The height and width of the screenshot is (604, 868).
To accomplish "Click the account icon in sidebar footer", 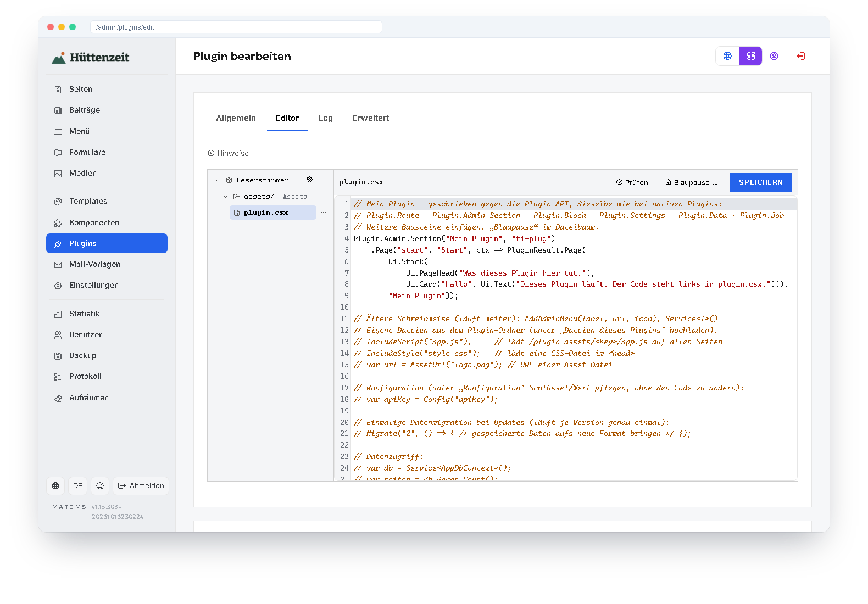I will (x=100, y=486).
